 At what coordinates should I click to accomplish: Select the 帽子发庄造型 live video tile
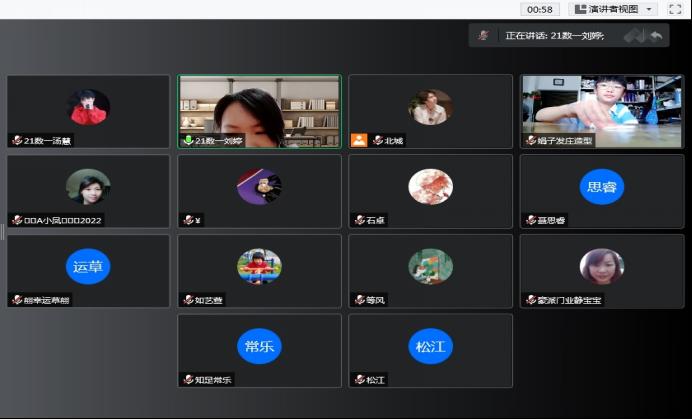click(601, 108)
